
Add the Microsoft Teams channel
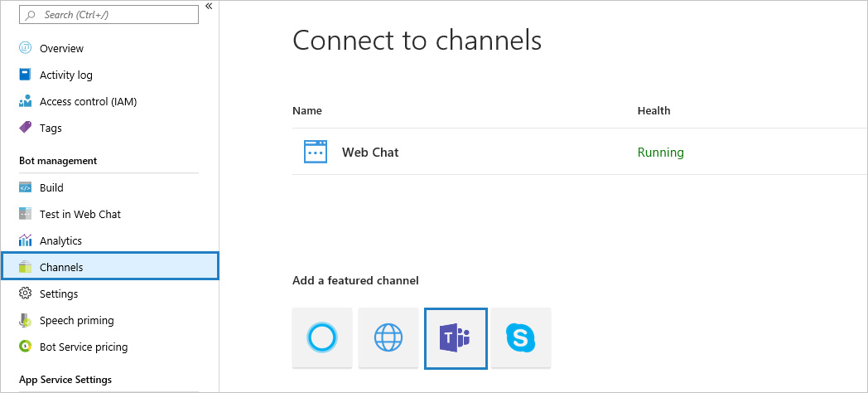click(x=455, y=337)
